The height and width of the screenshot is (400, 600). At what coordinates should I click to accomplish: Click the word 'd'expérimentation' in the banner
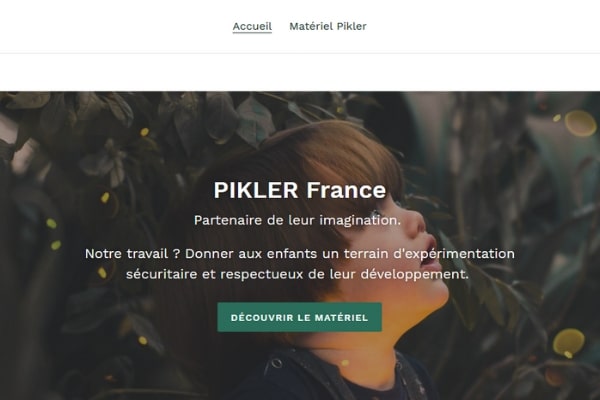(454, 254)
